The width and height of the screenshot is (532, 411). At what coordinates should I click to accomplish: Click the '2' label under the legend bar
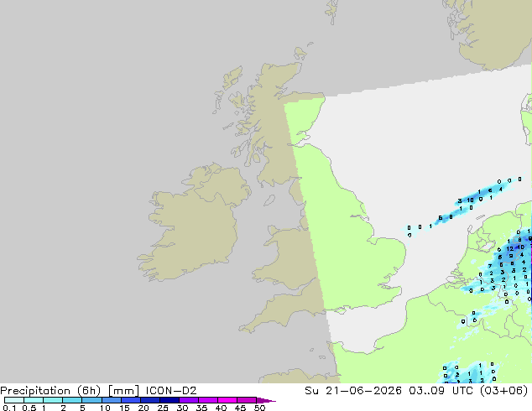(63, 408)
